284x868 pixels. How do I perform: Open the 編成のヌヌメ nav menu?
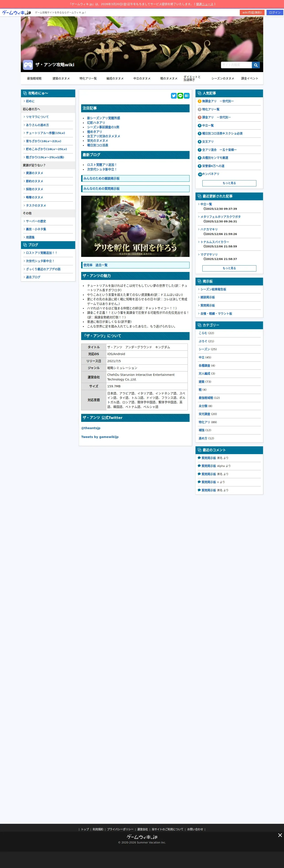click(x=115, y=78)
